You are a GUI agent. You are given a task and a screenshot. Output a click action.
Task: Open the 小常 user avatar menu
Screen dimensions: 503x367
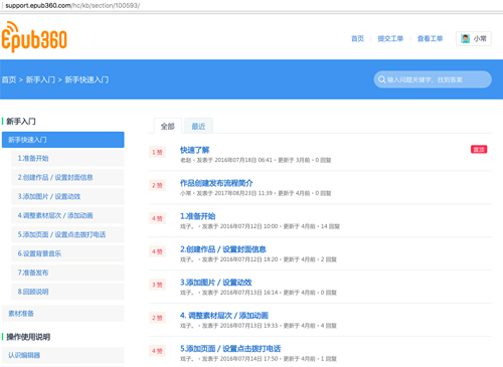coord(473,39)
